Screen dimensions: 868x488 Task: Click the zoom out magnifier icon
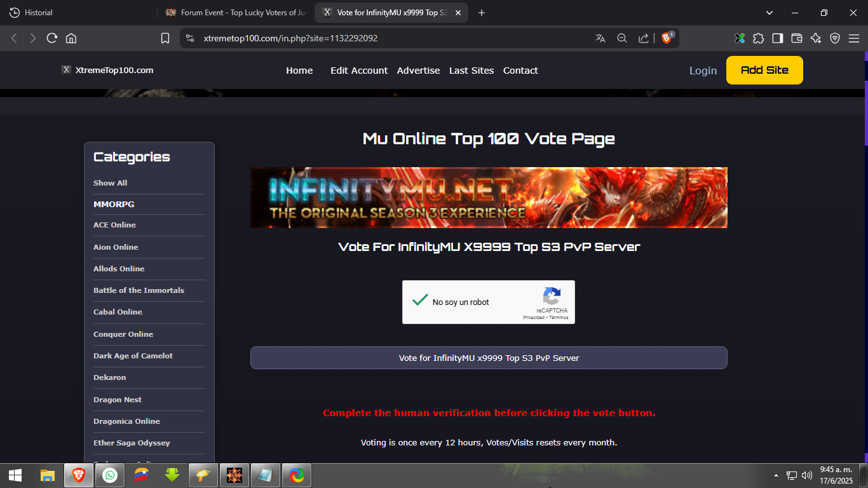point(622,38)
